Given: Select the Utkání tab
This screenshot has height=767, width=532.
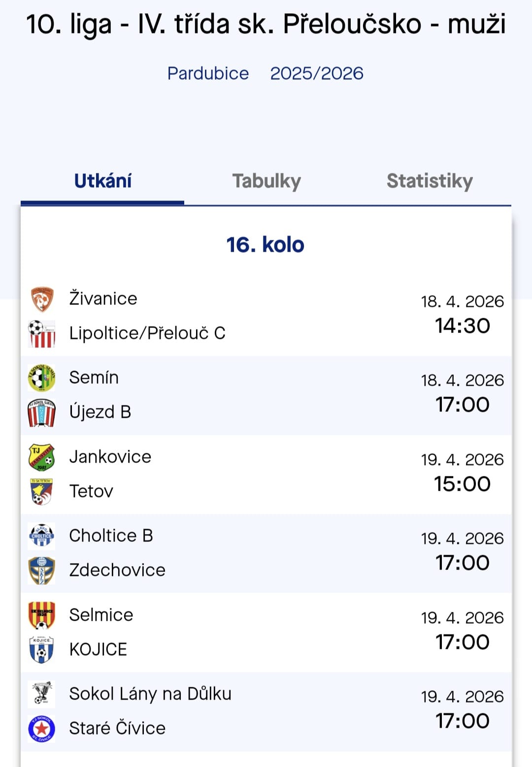Looking at the screenshot, I should pos(103,181).
